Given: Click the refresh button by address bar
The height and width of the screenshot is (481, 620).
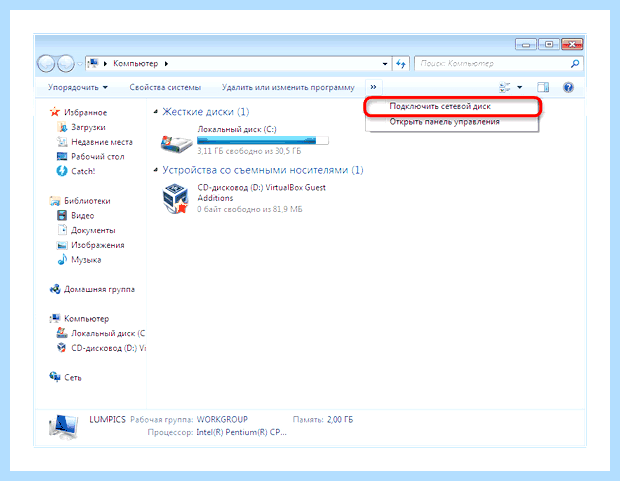Looking at the screenshot, I should (401, 64).
